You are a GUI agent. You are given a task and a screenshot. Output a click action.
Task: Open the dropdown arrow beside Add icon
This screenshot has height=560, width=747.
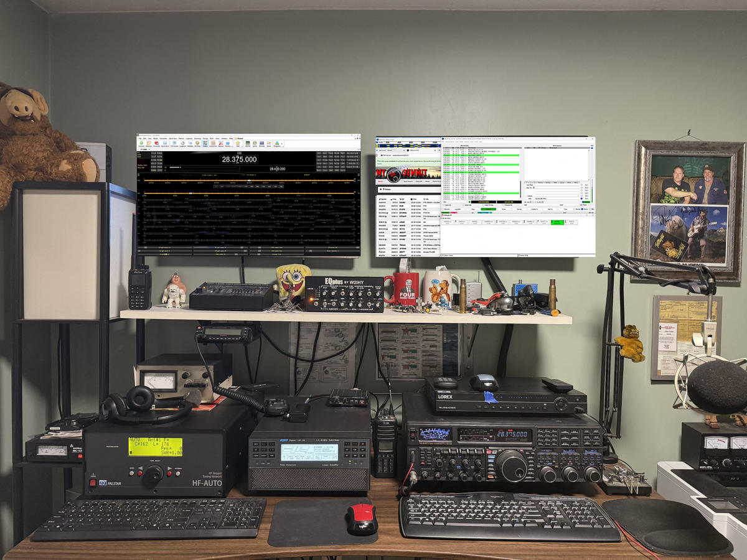pyautogui.click(x=242, y=147)
